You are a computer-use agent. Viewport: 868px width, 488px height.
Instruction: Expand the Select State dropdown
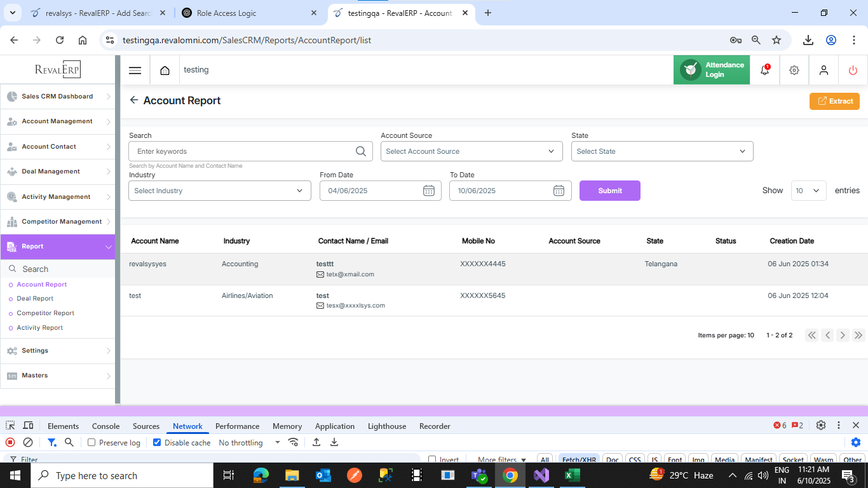pos(662,151)
